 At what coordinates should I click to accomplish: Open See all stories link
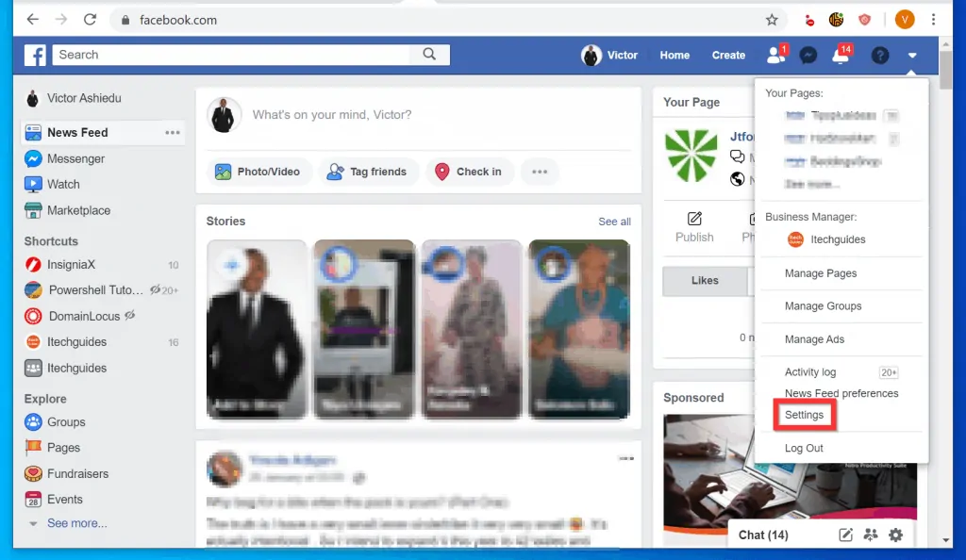[614, 221]
